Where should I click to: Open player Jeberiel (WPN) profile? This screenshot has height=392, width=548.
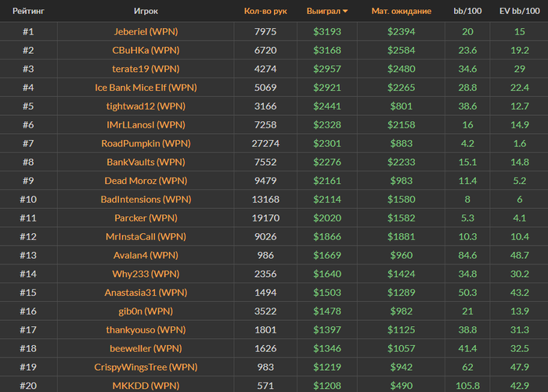pos(146,32)
